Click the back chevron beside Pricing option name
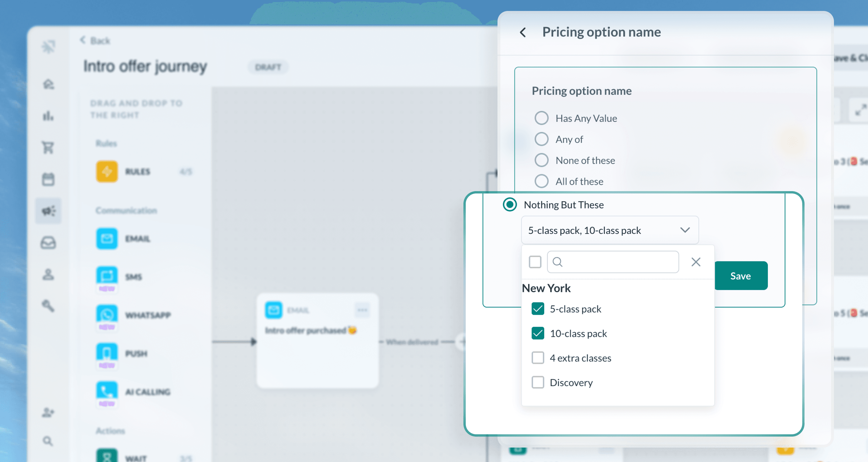This screenshot has width=868, height=462. [x=523, y=32]
